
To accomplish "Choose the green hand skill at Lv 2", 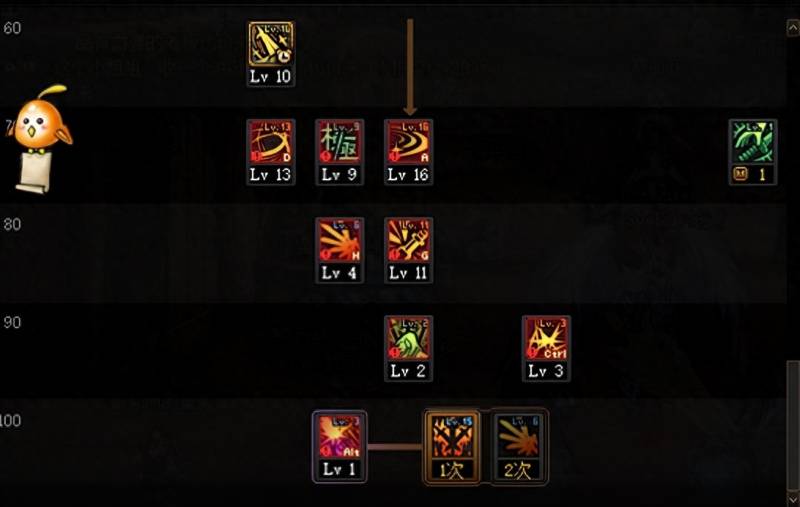I will [408, 348].
